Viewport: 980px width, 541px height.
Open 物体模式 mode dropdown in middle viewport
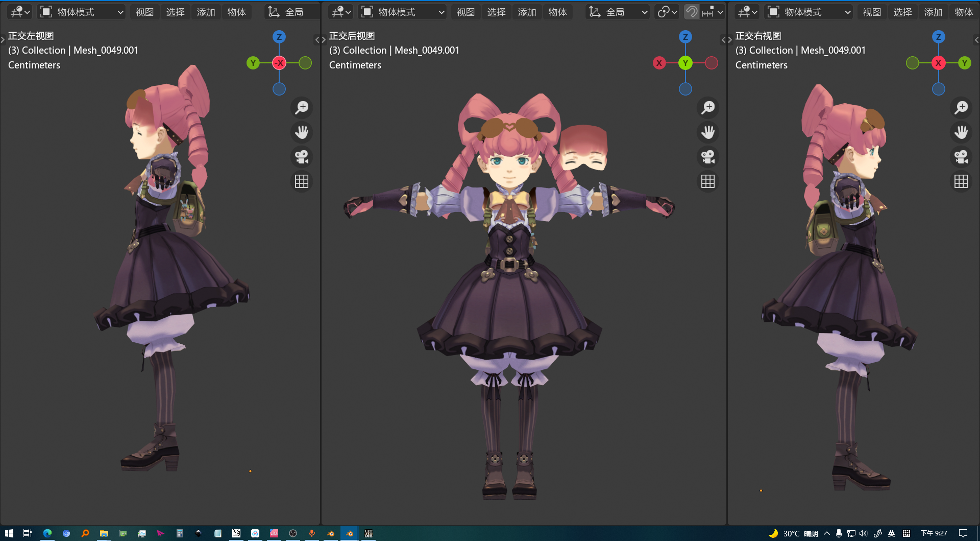[x=403, y=12]
